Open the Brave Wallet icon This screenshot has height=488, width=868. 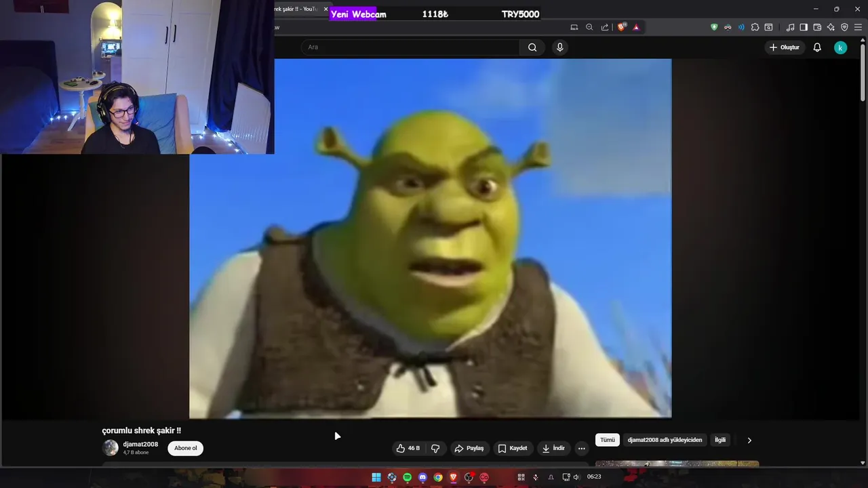pyautogui.click(x=817, y=27)
